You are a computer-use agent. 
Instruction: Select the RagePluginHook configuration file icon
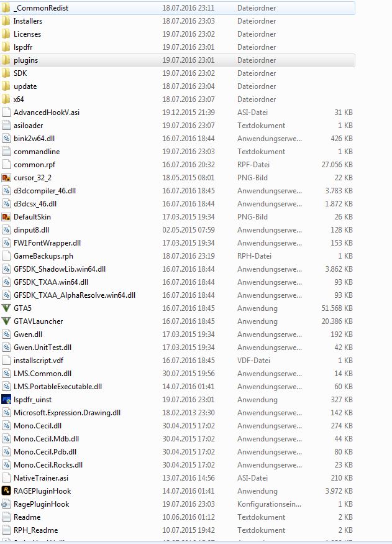click(6, 504)
